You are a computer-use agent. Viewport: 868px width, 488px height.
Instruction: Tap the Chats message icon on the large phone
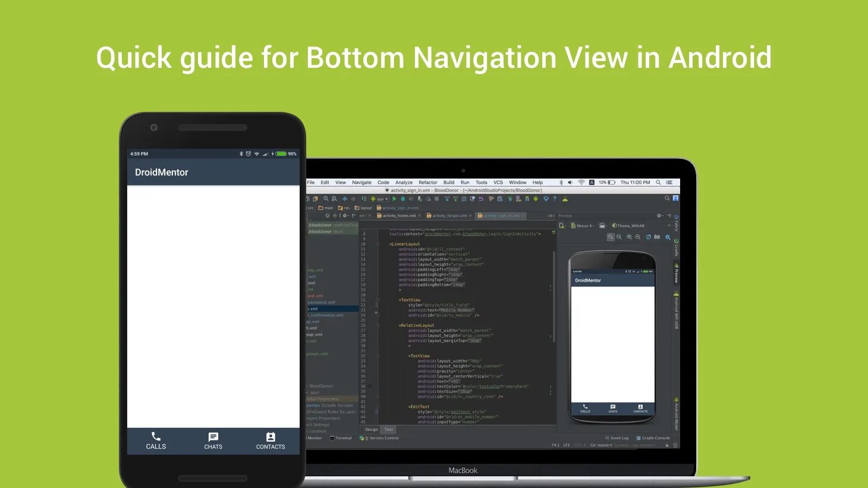pos(213,437)
